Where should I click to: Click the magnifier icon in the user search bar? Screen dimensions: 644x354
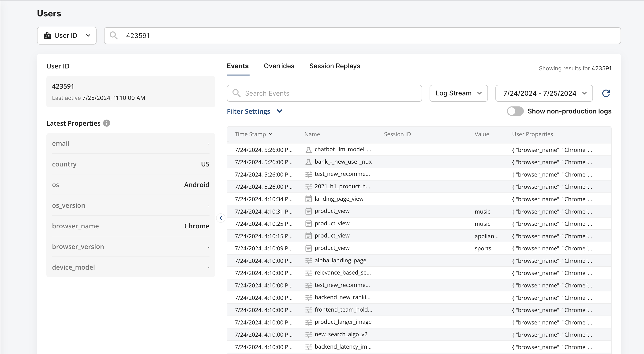pos(113,36)
